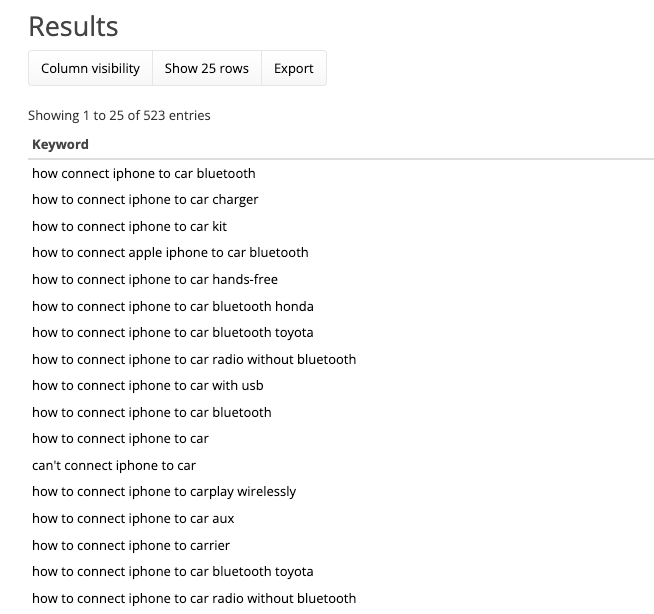Open the Column visibility menu
Viewport: 654px width, 614px height.
coord(90,68)
